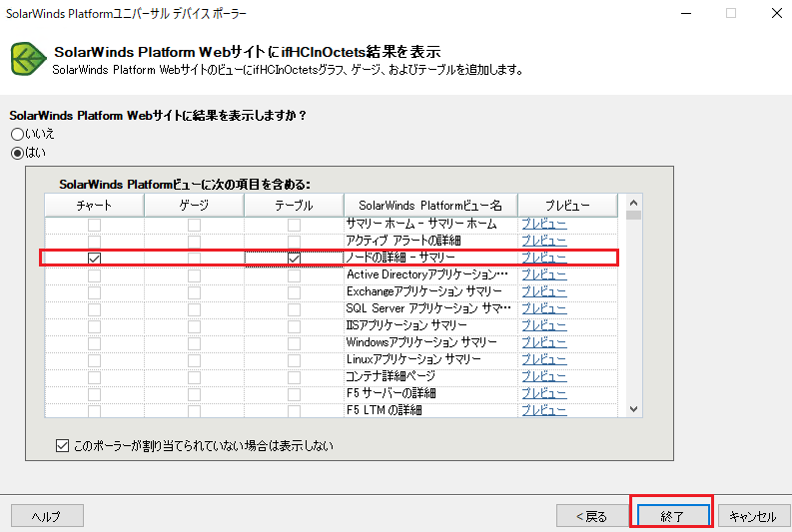Open プレビュー link for SQL Server アプリケーション
The height and width of the screenshot is (532, 792).
click(x=544, y=308)
